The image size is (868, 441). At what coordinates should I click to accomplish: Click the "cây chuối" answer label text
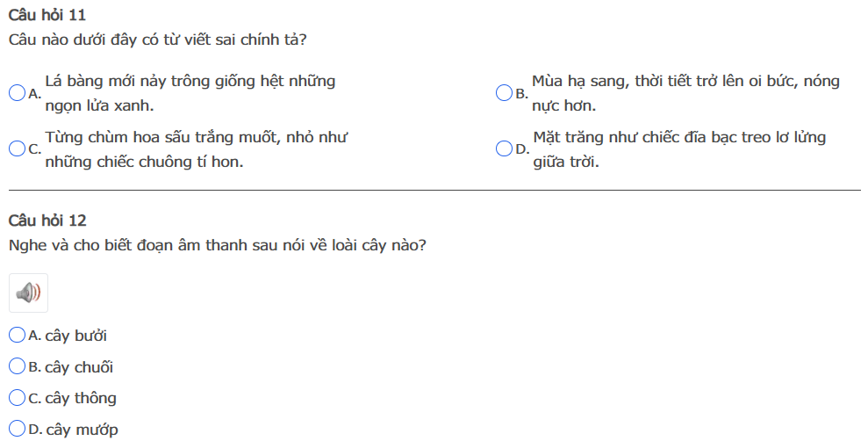click(79, 367)
